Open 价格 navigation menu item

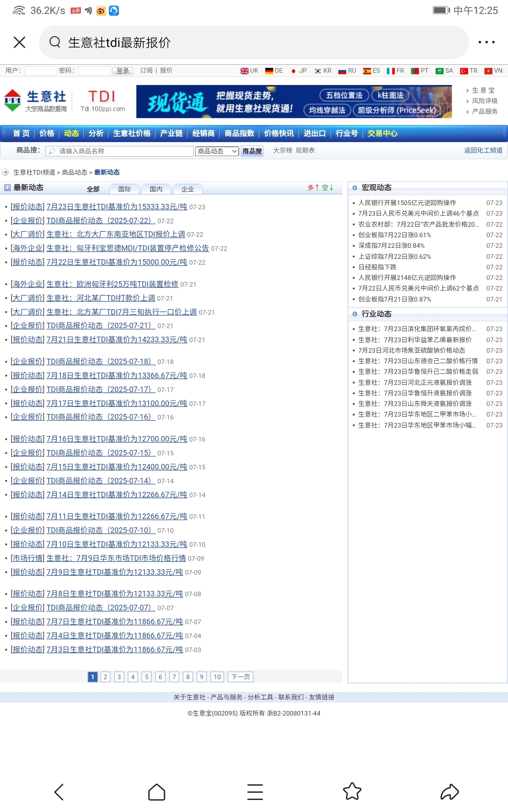47,133
